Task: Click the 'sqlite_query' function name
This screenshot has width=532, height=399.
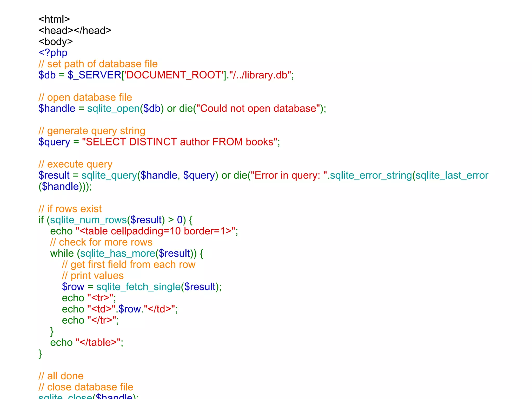Action: pyautogui.click(x=109, y=175)
